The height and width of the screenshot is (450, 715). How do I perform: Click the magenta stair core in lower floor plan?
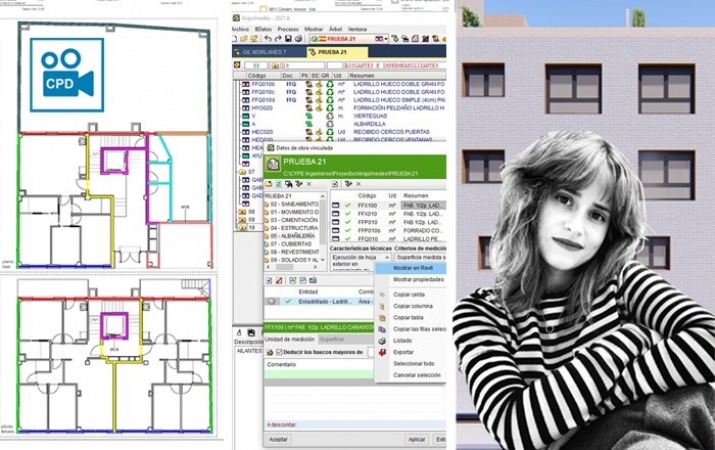coord(114,326)
